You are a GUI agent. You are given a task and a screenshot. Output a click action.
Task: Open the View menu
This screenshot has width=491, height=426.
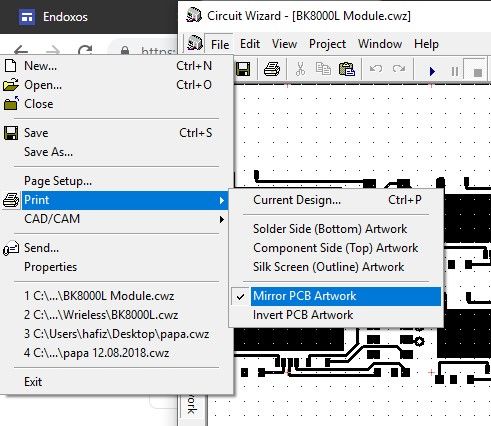click(x=284, y=44)
